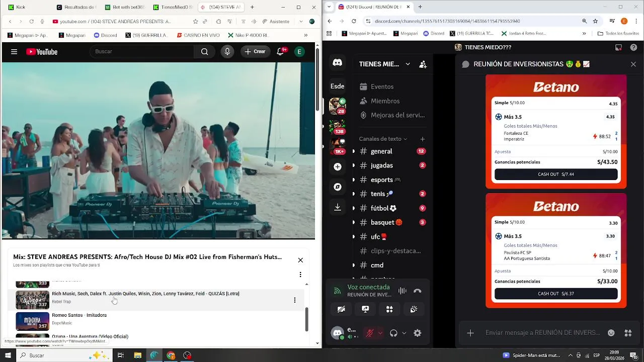Open tab search dropdown in Discord browser
Screen dimensions: 644x362
[329, 7]
